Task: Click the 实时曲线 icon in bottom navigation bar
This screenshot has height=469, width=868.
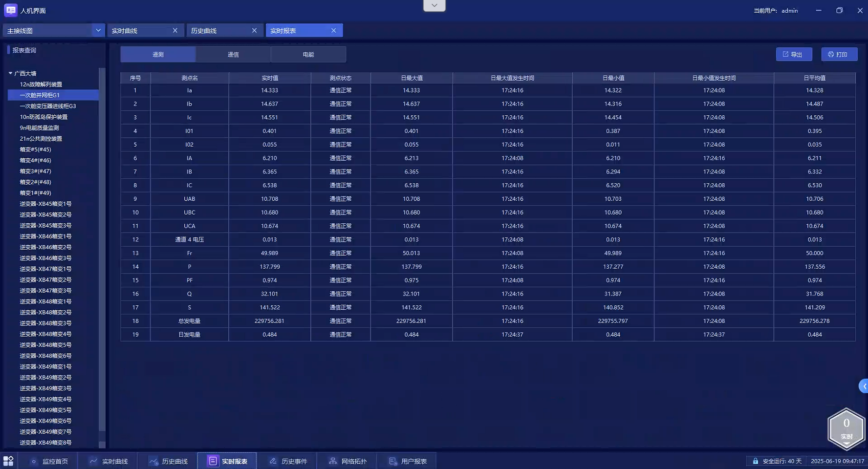Action: [x=93, y=461]
